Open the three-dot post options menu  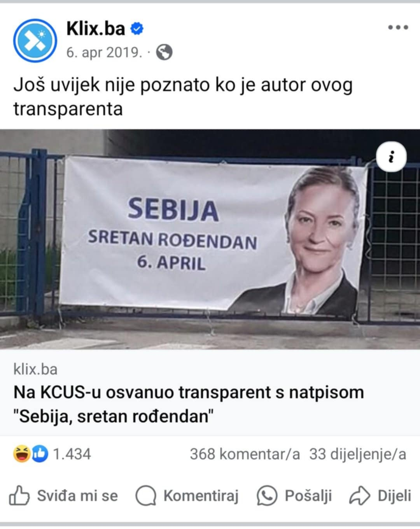click(x=398, y=28)
